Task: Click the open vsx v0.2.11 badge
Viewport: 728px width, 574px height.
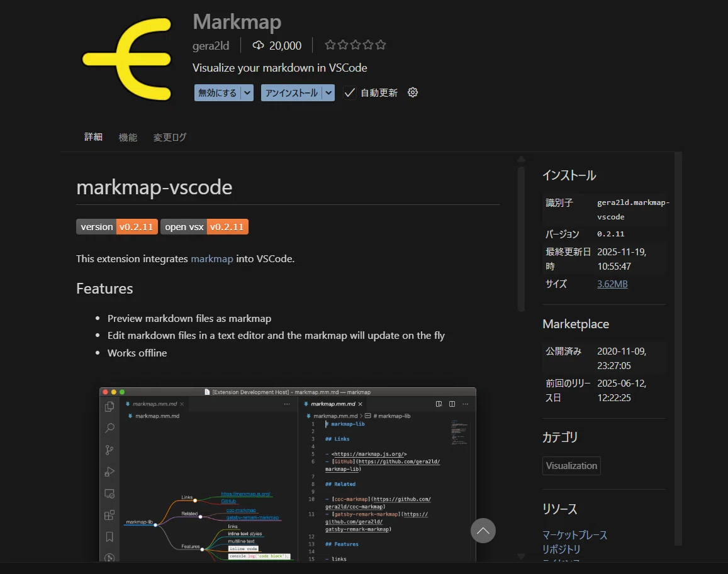Action: [204, 227]
